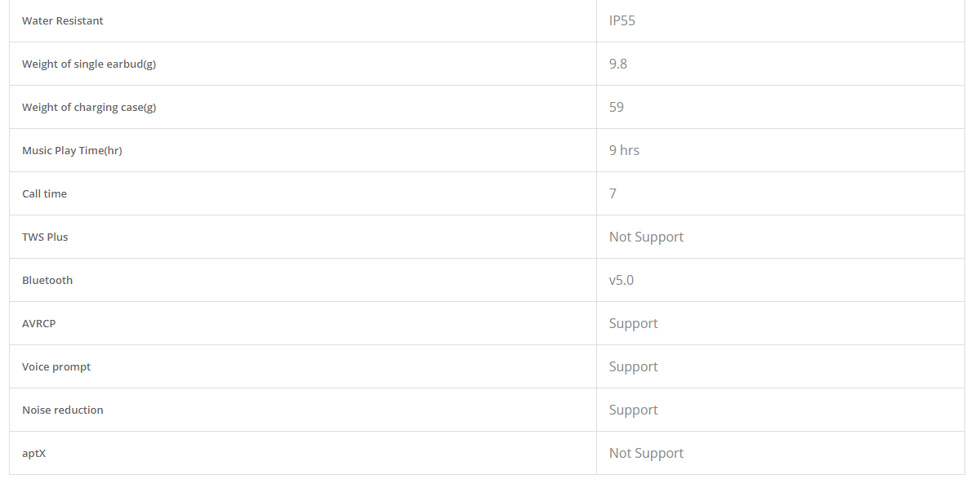This screenshot has height=488, width=980.
Task: Click the Call time label
Action: [x=44, y=193]
